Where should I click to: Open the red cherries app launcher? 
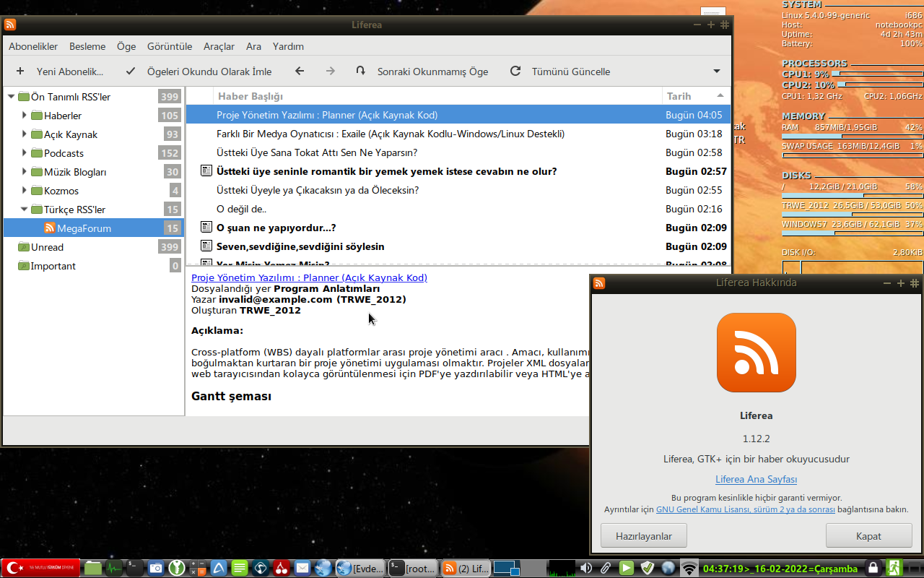pos(282,568)
